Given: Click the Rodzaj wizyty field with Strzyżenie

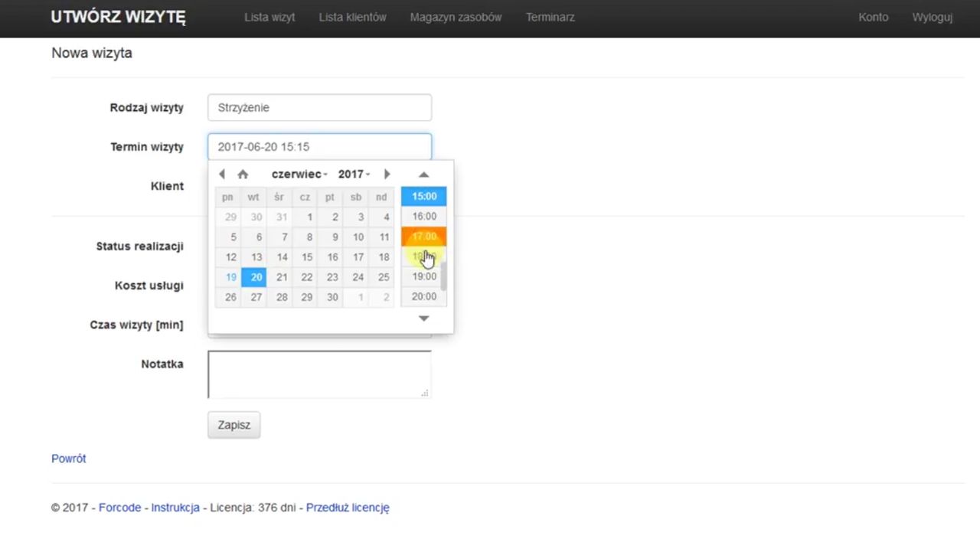Looking at the screenshot, I should (319, 108).
